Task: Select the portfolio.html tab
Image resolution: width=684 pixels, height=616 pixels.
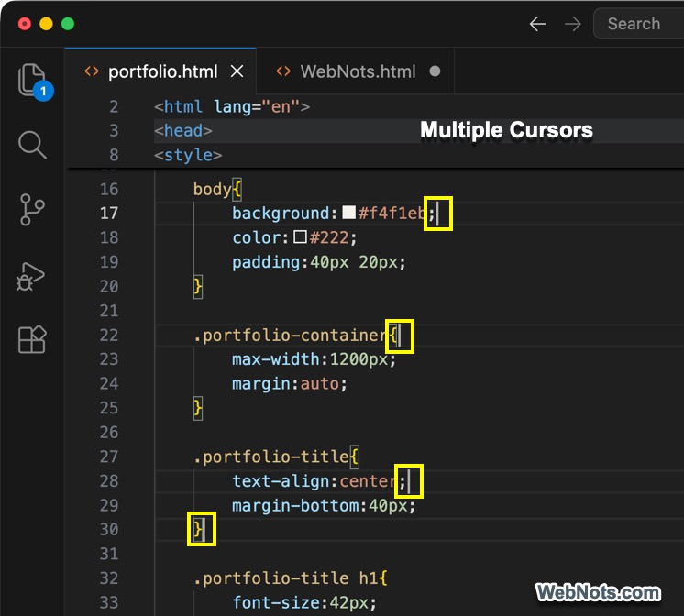Action: 162,71
